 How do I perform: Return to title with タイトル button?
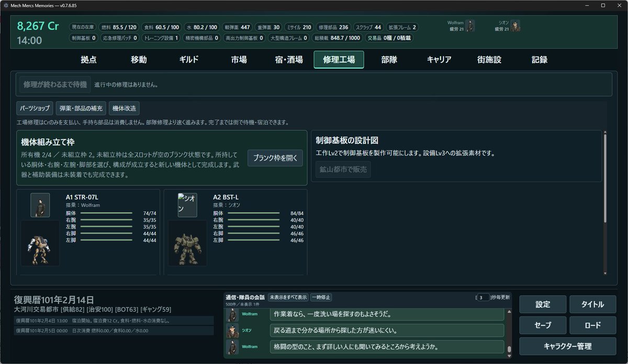point(593,304)
